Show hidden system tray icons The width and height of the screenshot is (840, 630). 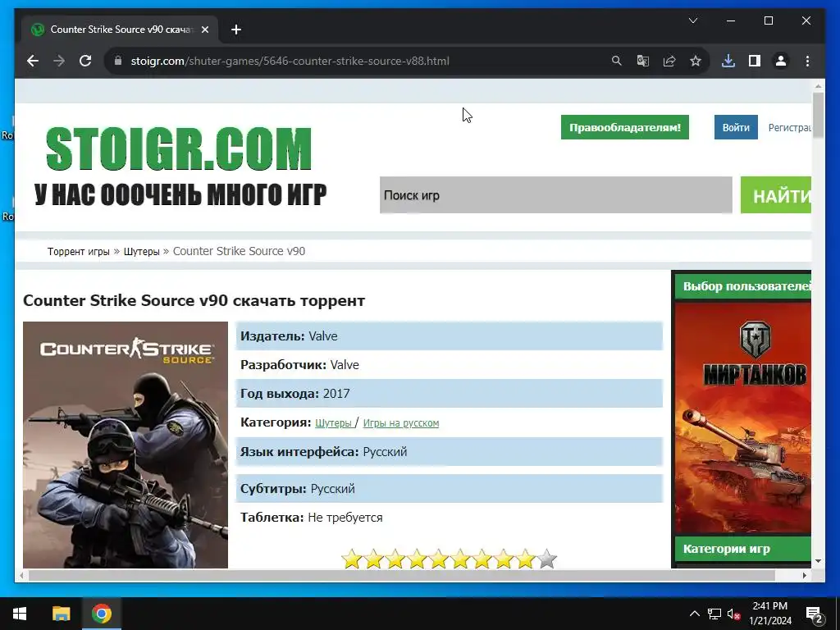pos(694,614)
